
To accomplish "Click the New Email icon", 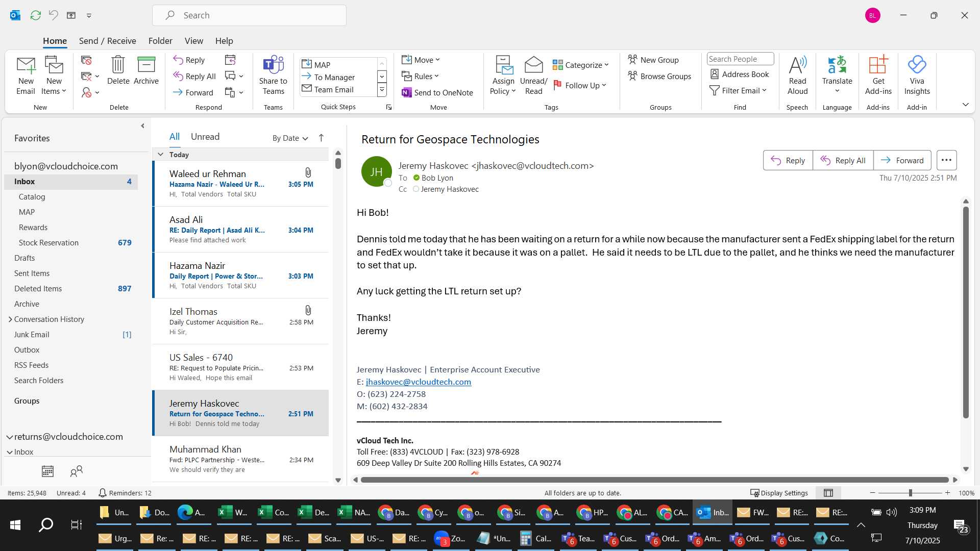I will tap(26, 76).
